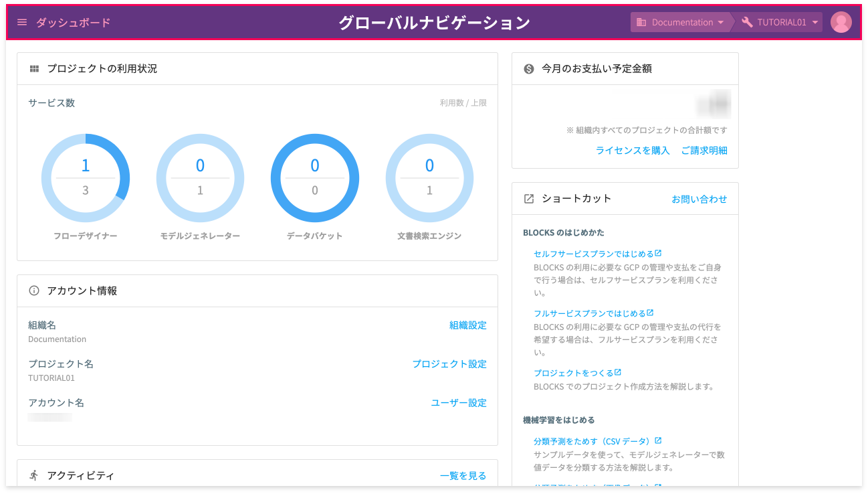Click the モデルジェネレーター usage donut chart
The width and height of the screenshot is (868, 494).
200,178
